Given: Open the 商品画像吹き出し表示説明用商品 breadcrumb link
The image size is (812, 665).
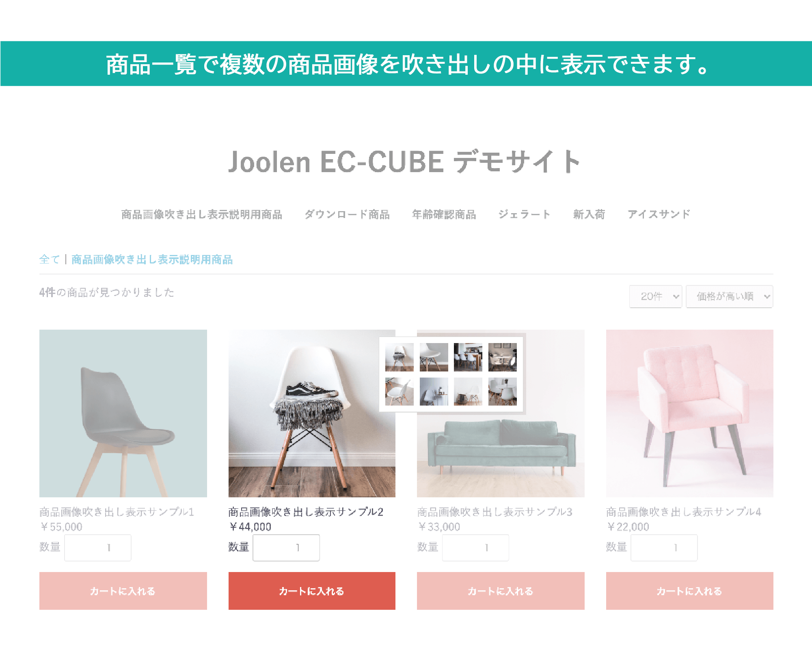Looking at the screenshot, I should point(152,259).
